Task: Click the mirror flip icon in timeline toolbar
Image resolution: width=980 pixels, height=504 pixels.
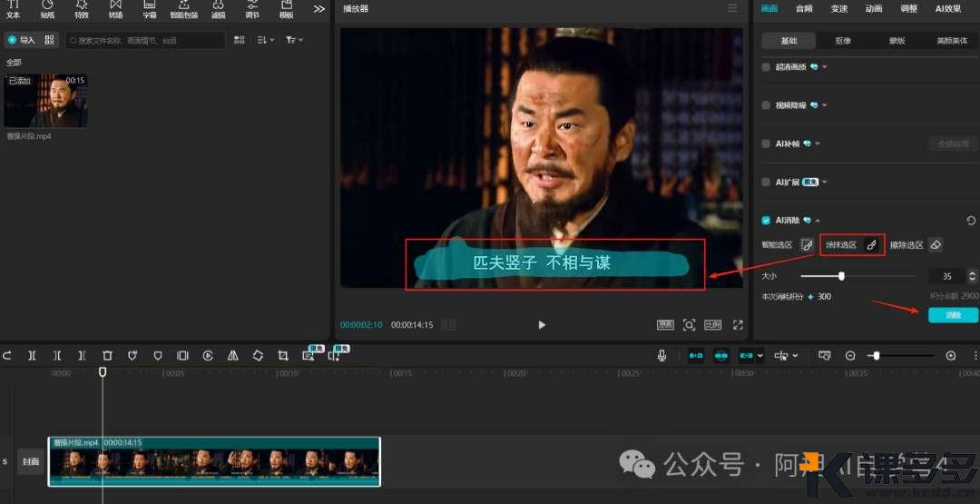Action: [x=233, y=356]
